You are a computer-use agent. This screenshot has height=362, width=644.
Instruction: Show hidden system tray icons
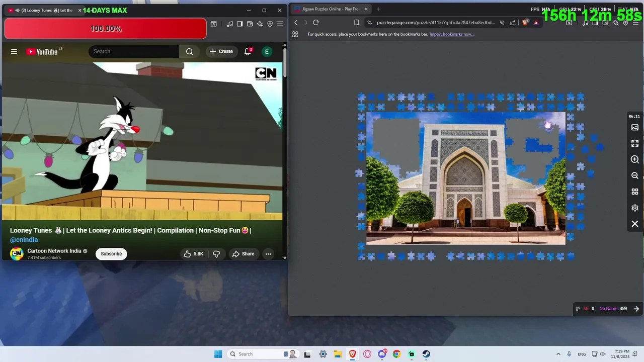click(x=558, y=354)
